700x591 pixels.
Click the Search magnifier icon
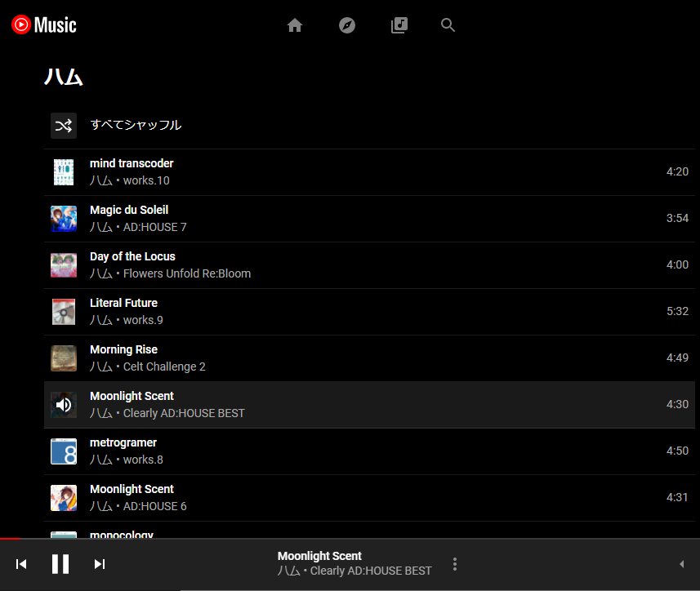[448, 25]
